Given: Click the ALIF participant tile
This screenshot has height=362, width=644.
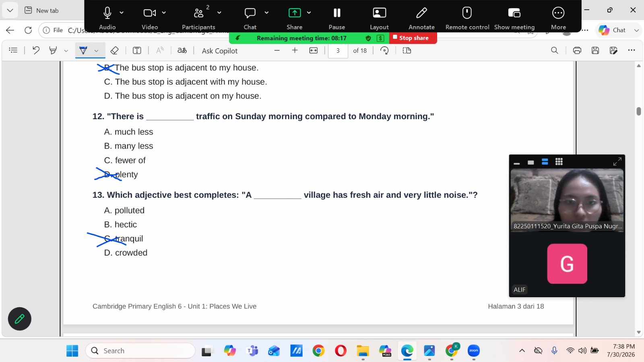Looking at the screenshot, I should pyautogui.click(x=567, y=264).
